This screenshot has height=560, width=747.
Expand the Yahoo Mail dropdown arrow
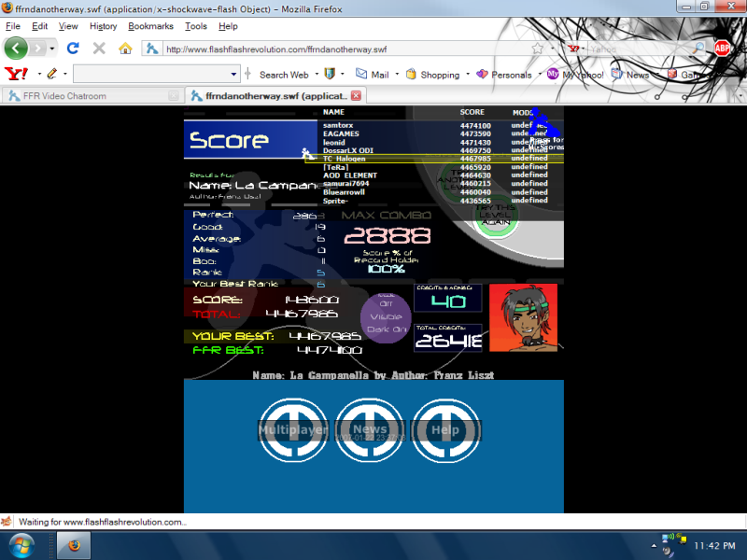point(397,74)
